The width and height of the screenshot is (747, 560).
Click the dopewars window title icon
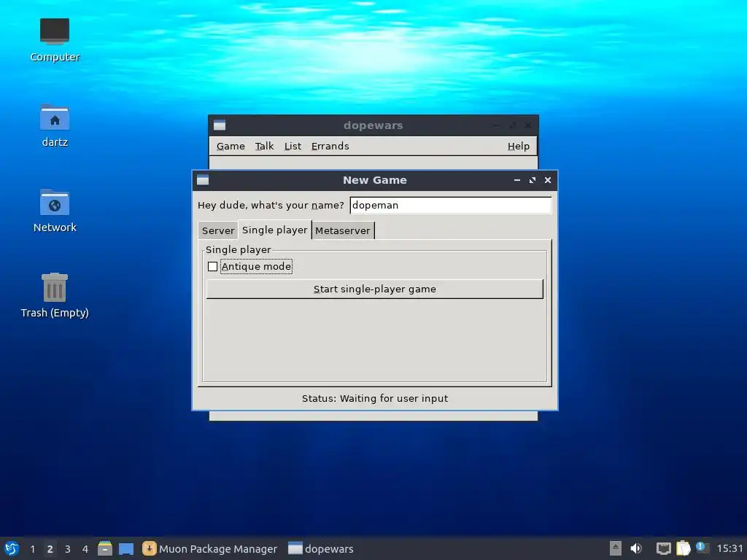(x=220, y=125)
